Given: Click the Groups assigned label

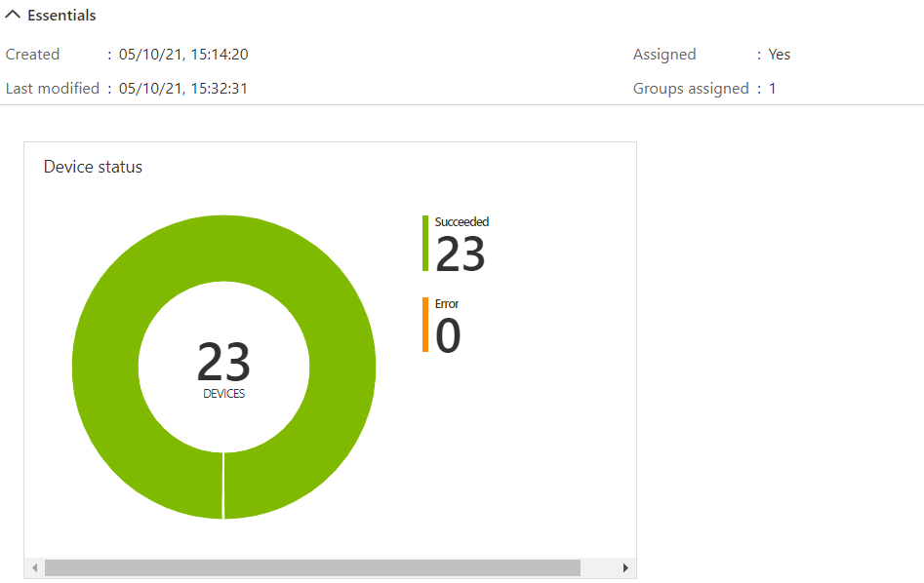Looking at the screenshot, I should tap(691, 89).
